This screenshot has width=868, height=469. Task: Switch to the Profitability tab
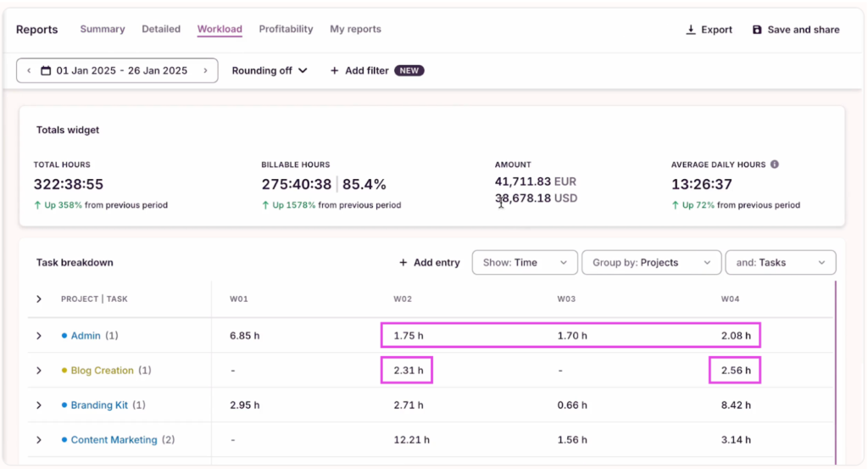coord(286,29)
